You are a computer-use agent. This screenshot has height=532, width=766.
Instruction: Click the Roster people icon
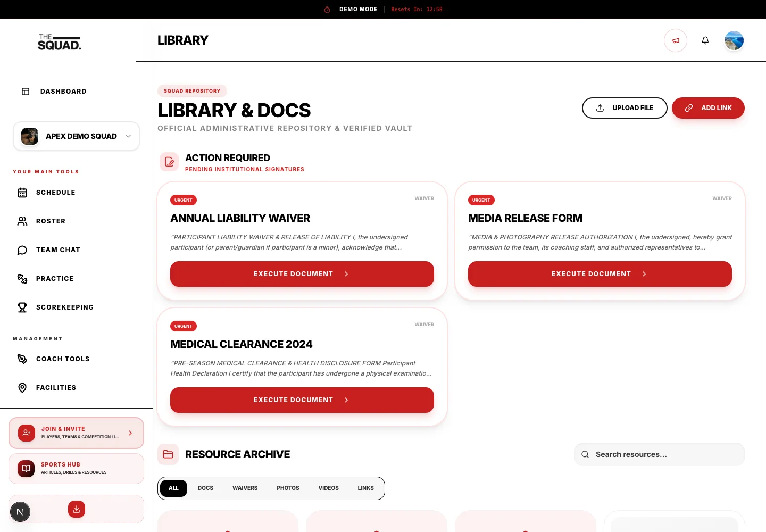pyautogui.click(x=22, y=221)
